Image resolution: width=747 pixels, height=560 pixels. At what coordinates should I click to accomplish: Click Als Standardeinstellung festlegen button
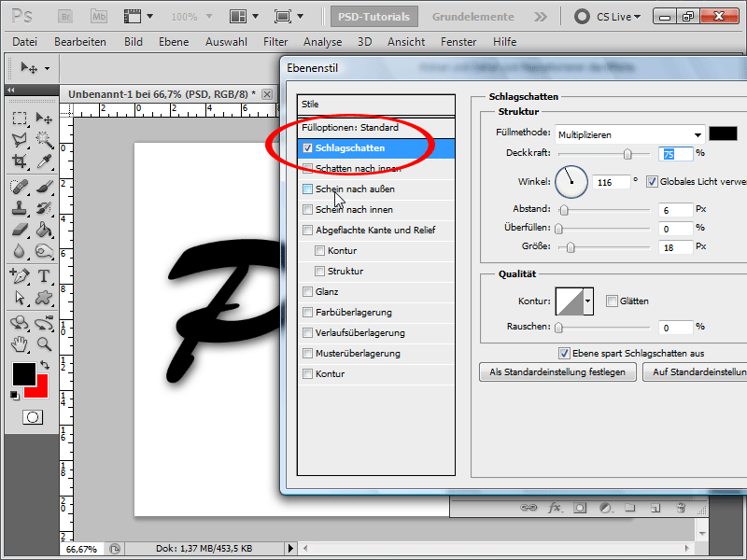557,371
